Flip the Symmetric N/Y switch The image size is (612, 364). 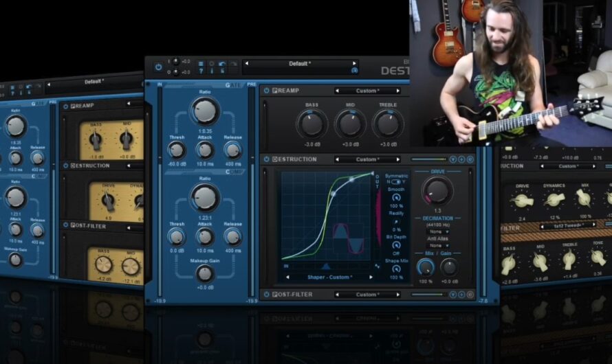396,181
